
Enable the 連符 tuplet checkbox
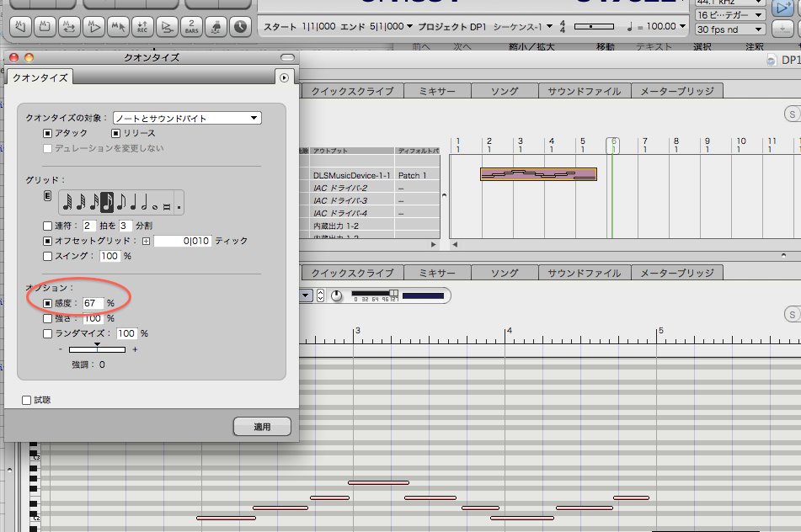click(x=47, y=226)
